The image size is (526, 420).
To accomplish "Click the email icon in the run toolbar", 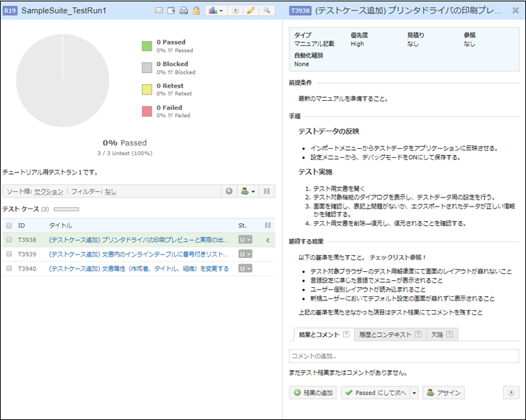I will pyautogui.click(x=159, y=11).
